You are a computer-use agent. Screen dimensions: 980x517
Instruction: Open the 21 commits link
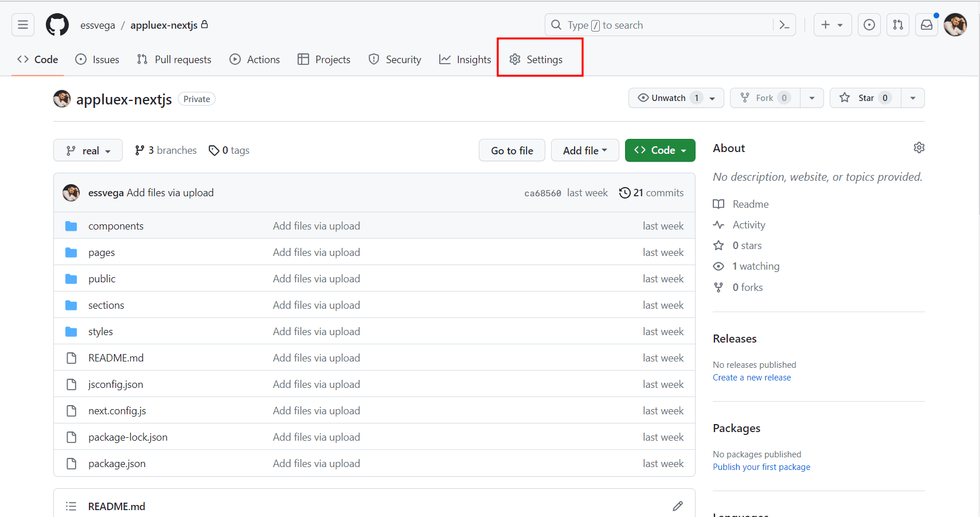coord(651,193)
